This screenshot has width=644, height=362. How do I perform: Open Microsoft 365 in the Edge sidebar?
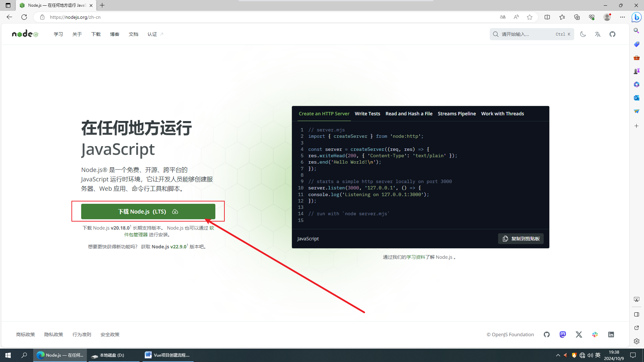click(x=636, y=84)
